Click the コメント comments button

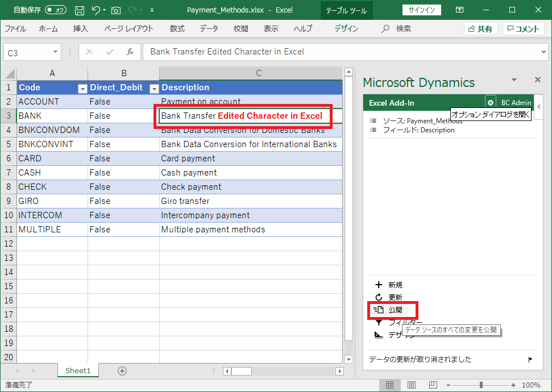524,29
